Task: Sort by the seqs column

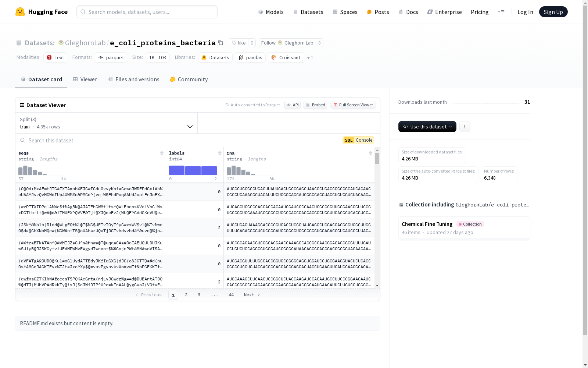Action: point(162,153)
